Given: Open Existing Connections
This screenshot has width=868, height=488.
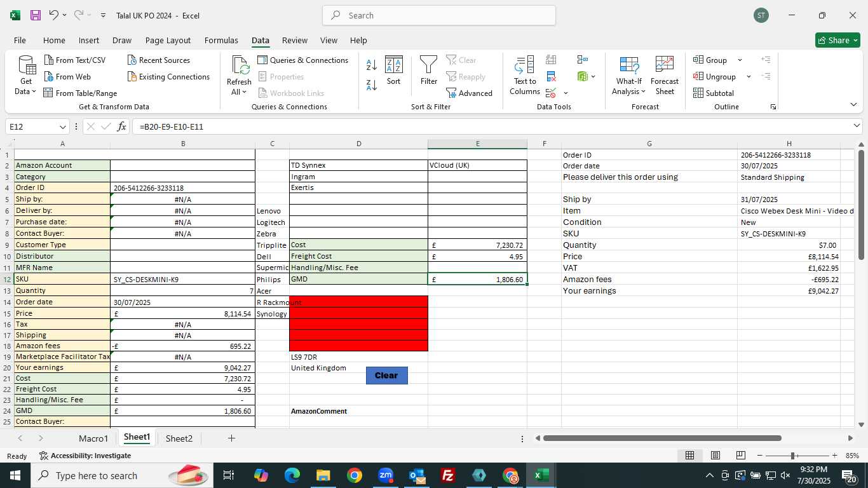Looking at the screenshot, I should click(x=168, y=77).
